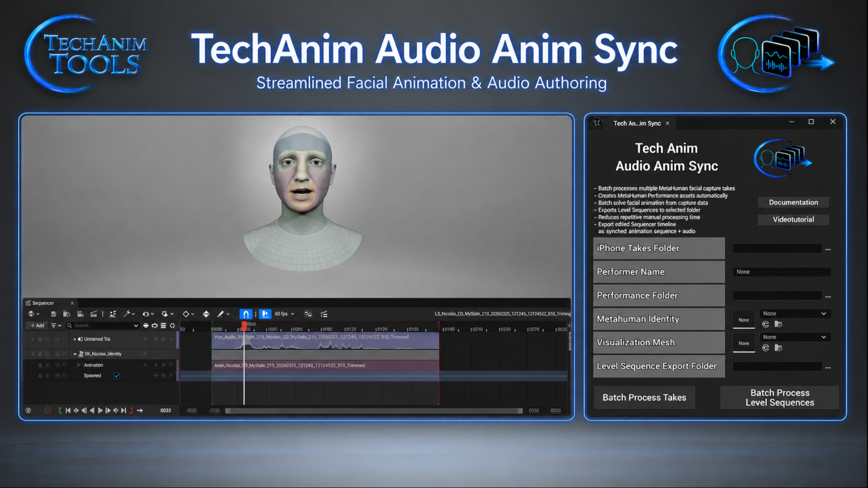Close the Sequencer tab

72,303
